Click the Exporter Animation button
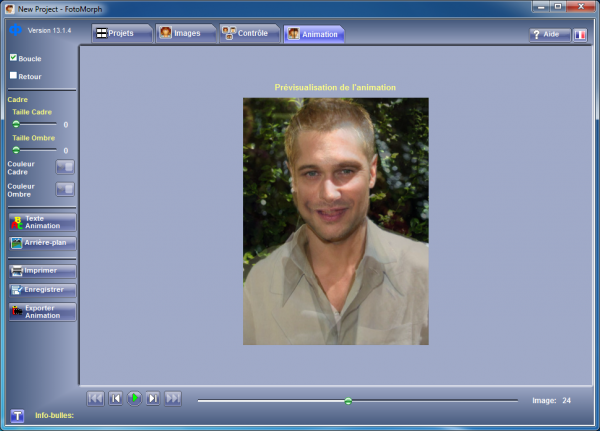Screen dimensions: 600x431 42,312
